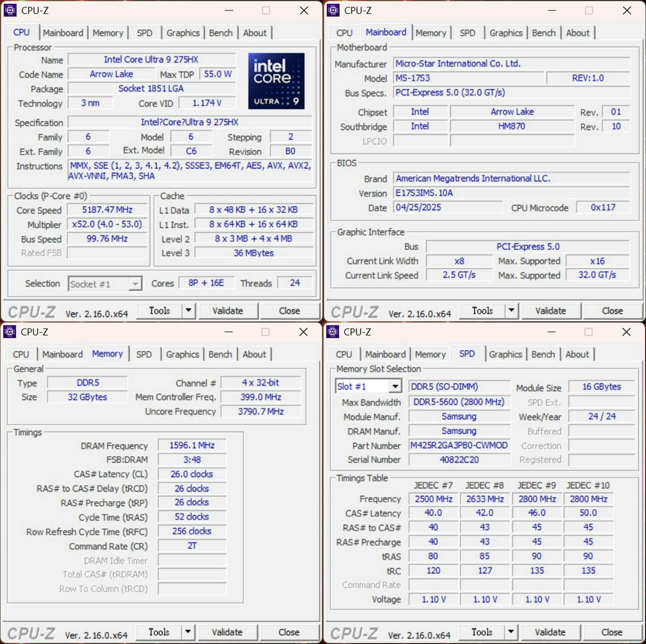
Task: Go to CPU tab in the Memory window
Action: [21, 354]
